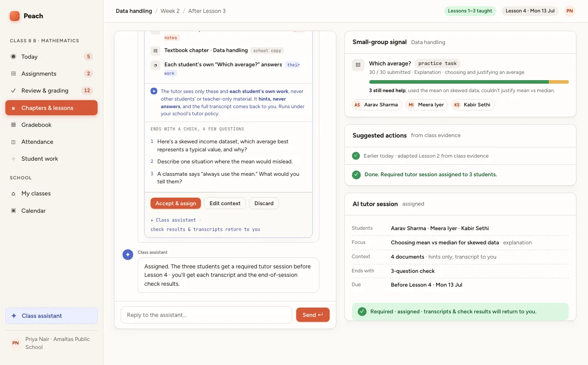Screen dimensions: 588x365
Task: Click the Assignments sidebar icon
Action: coord(13,73)
